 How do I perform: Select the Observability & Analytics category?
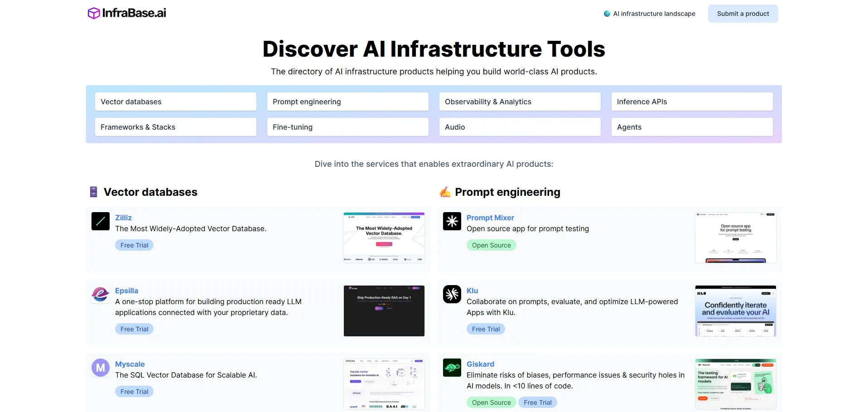[x=520, y=102]
